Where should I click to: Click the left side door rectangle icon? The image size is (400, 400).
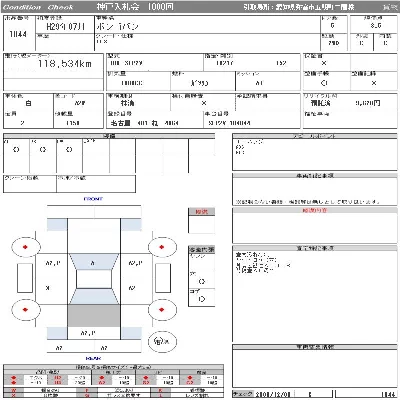coord(25,278)
